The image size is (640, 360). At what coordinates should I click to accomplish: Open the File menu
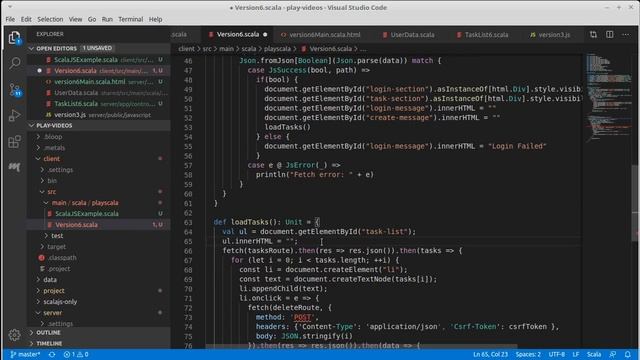tap(10, 19)
